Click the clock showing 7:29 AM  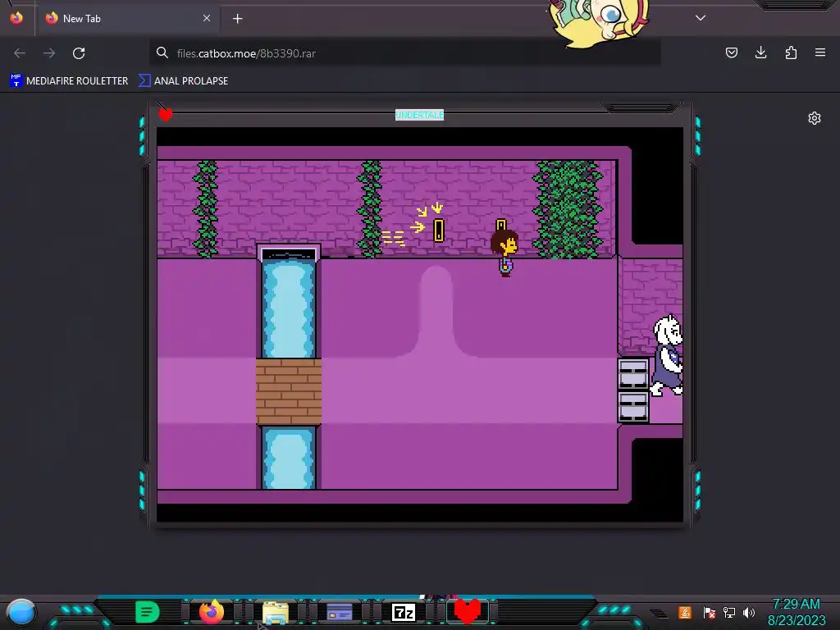point(796,605)
